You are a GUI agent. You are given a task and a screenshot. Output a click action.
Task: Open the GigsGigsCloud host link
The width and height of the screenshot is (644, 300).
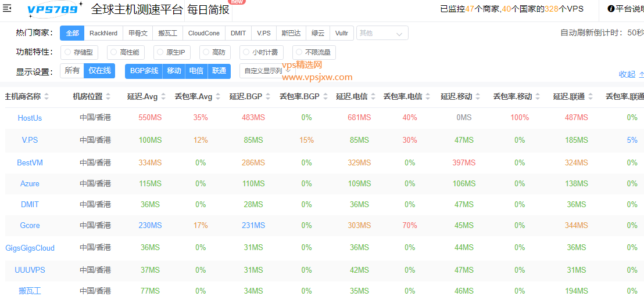tap(30, 248)
